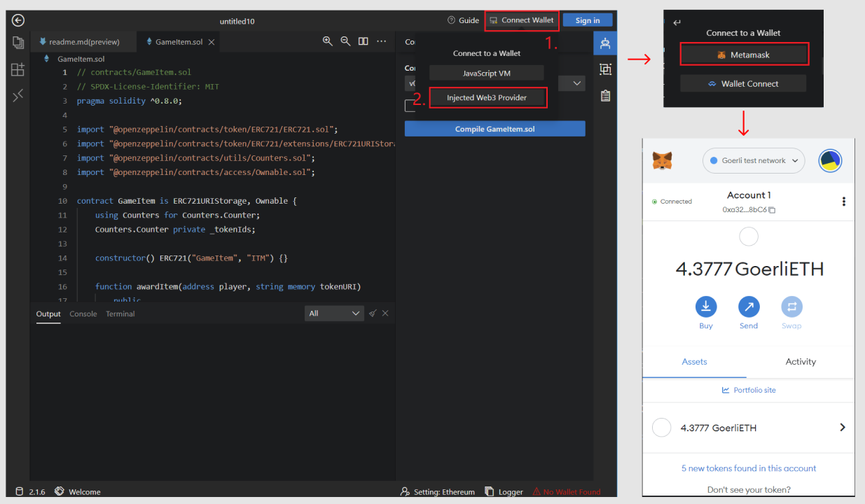
Task: Clear output with the broom icon
Action: (373, 314)
